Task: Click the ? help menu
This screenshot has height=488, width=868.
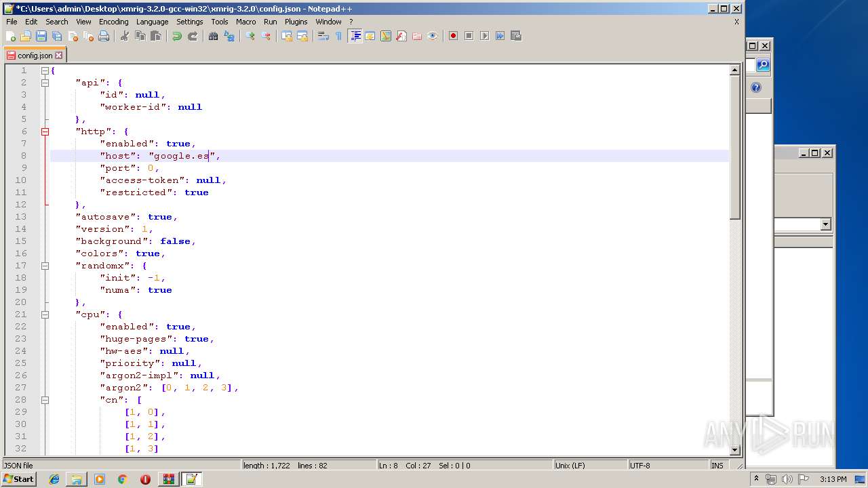Action: (x=351, y=22)
